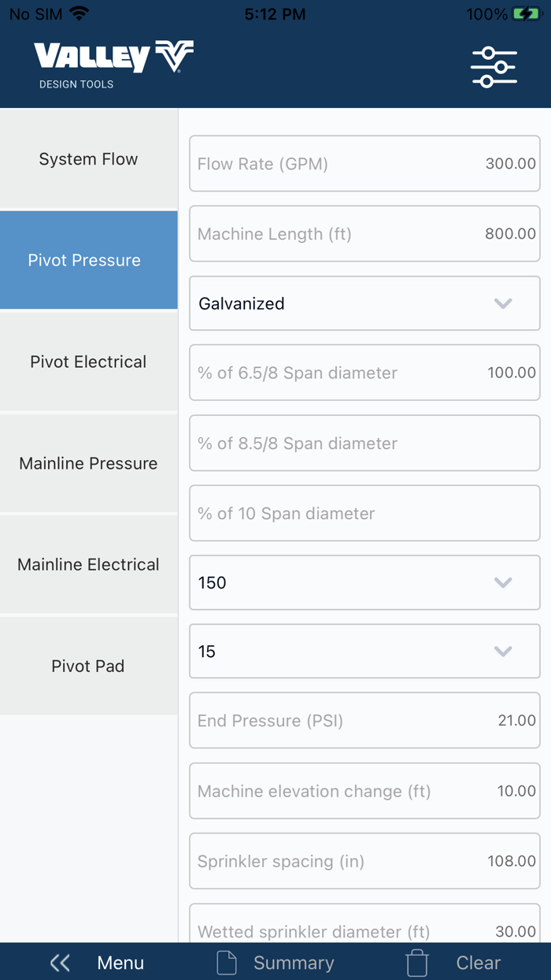Open the Galvanized material dropdown
Screen dimensions: 551x980
364,303
